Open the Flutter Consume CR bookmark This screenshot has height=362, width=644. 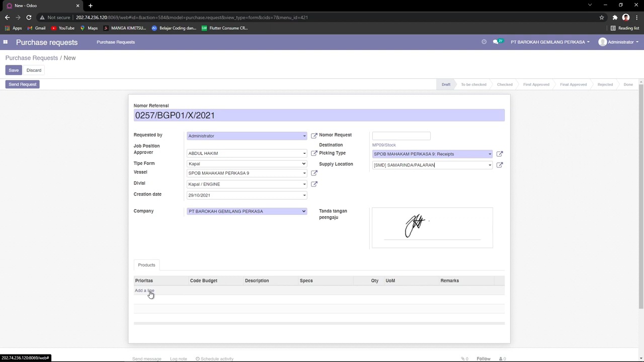pos(224,28)
